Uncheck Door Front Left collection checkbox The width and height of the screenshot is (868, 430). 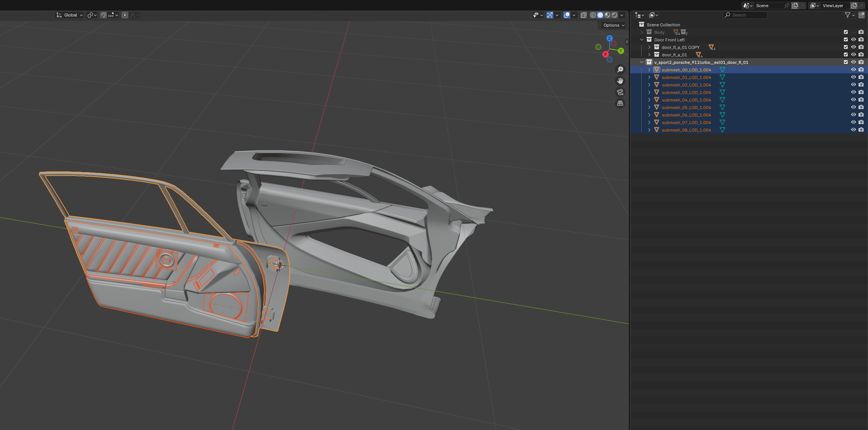(x=846, y=39)
